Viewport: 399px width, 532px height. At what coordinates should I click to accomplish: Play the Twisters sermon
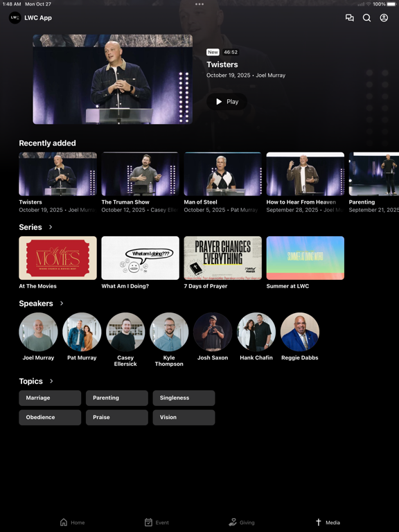point(227,101)
